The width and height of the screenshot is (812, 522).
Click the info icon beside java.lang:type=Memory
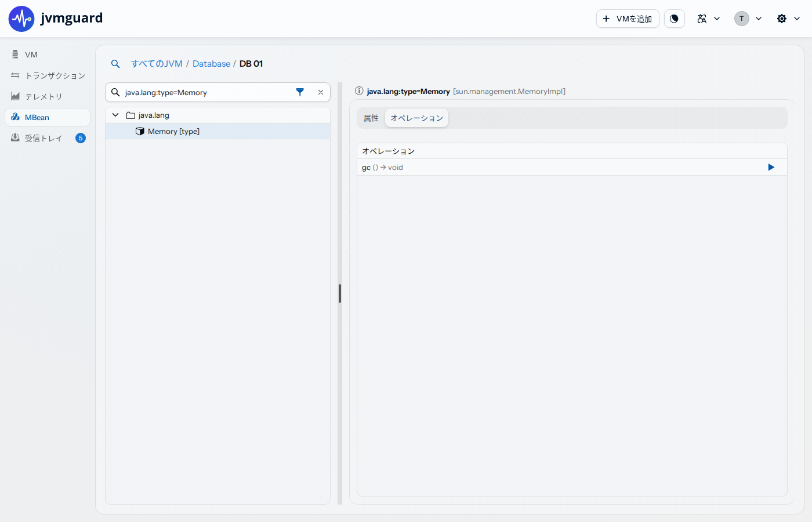[359, 91]
